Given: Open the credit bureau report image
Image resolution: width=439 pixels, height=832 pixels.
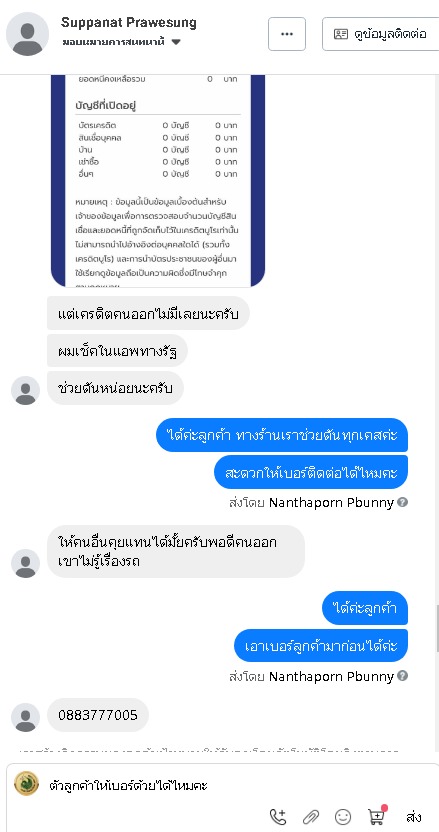Looking at the screenshot, I should click(158, 180).
